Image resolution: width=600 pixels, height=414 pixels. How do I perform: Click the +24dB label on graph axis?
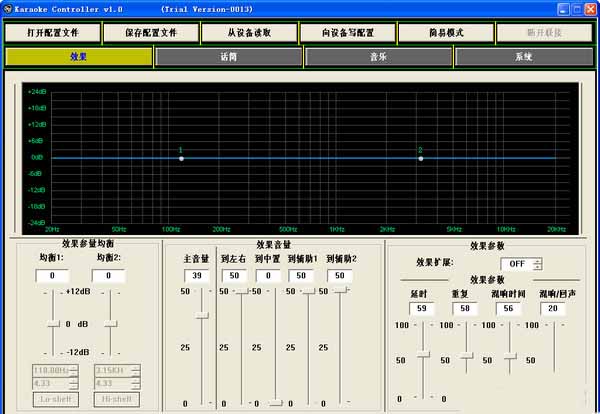(x=37, y=92)
